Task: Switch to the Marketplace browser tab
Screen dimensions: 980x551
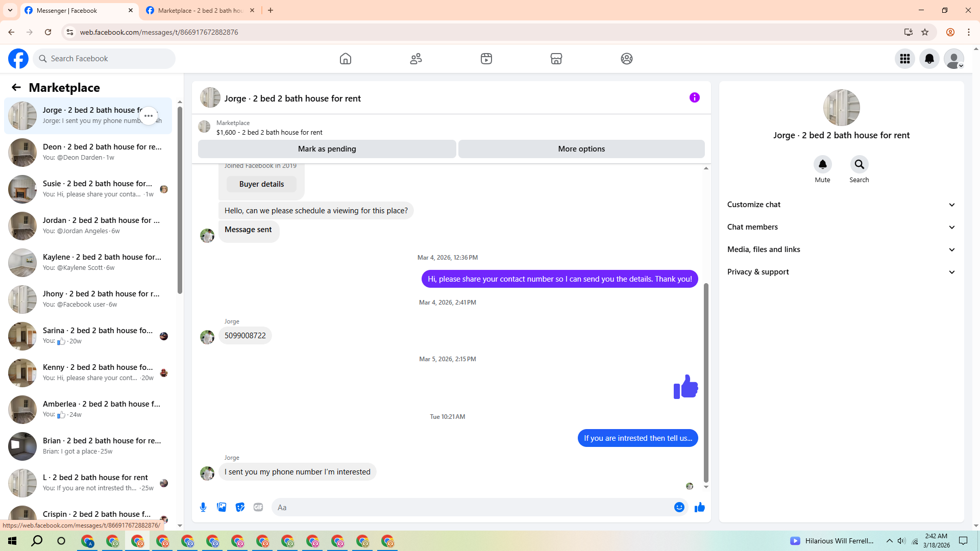Action: (x=201, y=10)
